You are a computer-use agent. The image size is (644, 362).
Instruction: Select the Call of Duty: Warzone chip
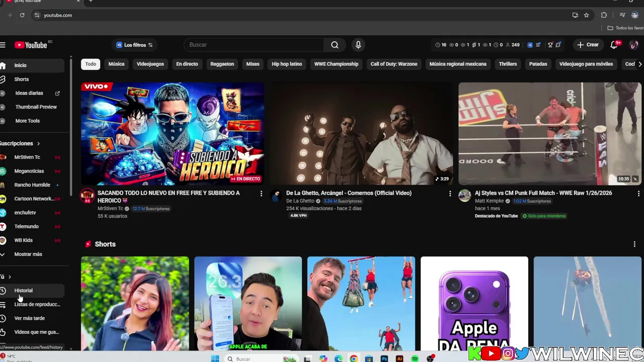(394, 64)
